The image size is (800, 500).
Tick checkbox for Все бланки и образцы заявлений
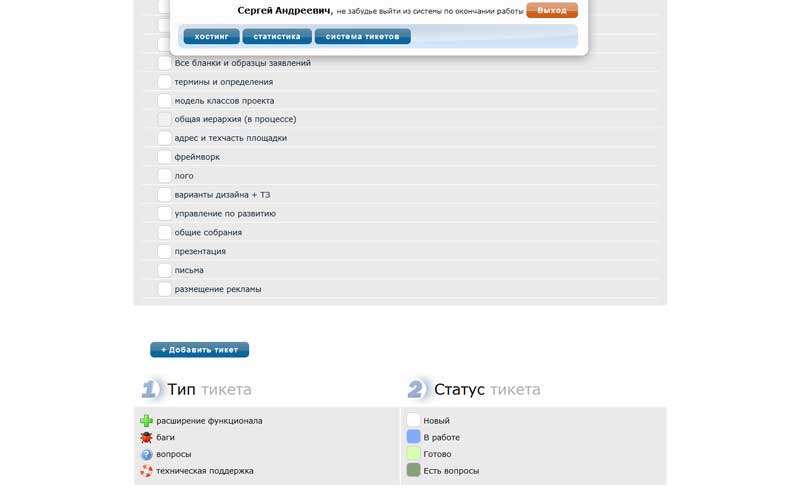(164, 63)
